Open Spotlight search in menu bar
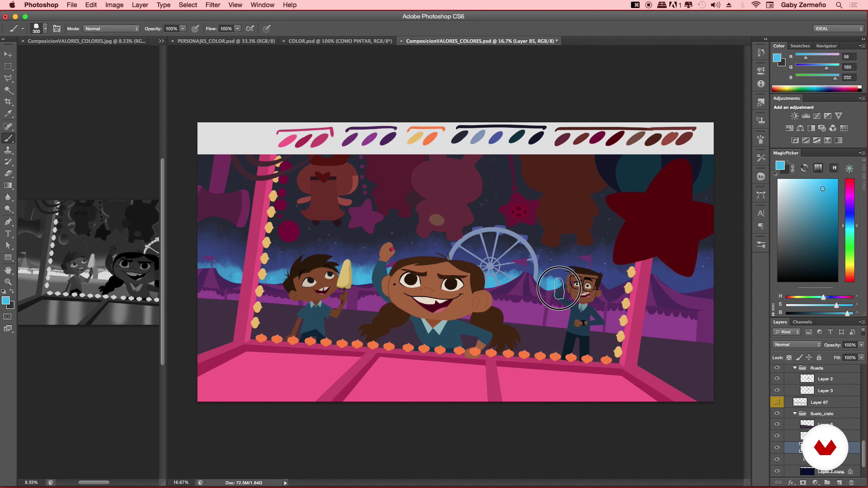This screenshot has height=488, width=868. [x=839, y=5]
